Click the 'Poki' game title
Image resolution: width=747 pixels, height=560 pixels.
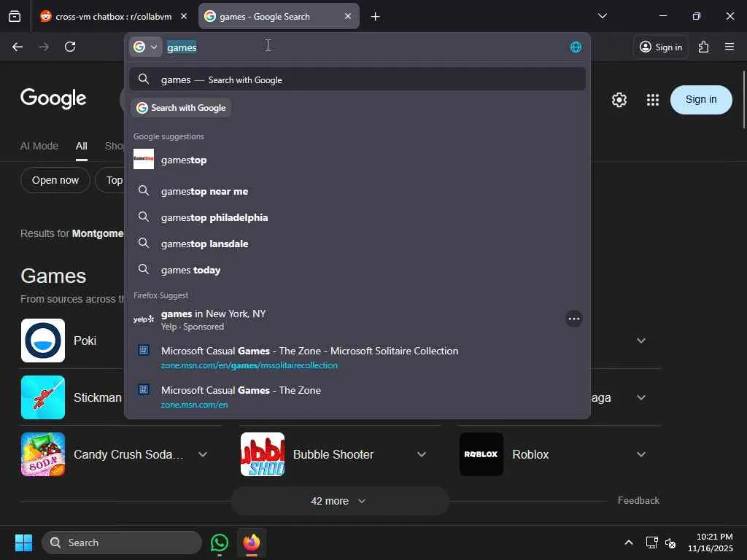click(85, 341)
